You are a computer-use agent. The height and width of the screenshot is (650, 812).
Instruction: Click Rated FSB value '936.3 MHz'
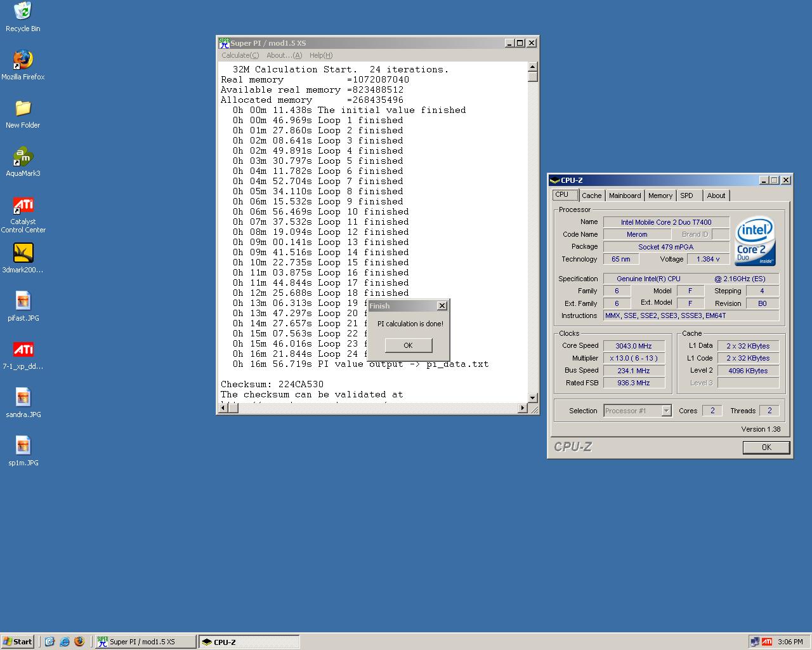point(633,383)
